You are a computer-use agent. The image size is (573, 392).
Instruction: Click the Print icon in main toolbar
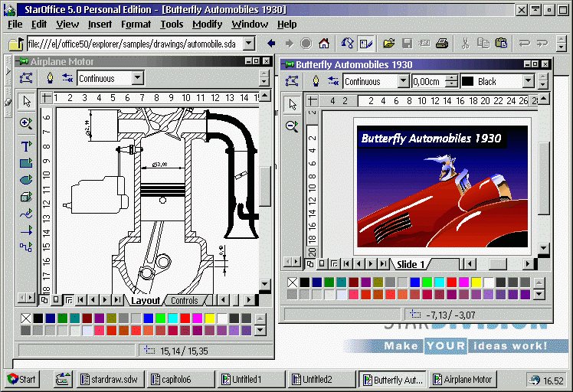point(442,44)
